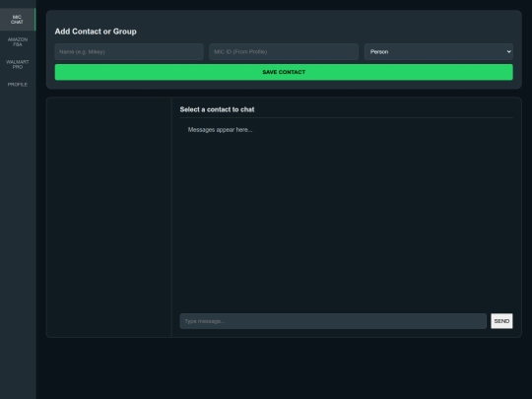Open the MIC Chat sidebar tab
The width and height of the screenshot is (532, 399).
(x=18, y=20)
